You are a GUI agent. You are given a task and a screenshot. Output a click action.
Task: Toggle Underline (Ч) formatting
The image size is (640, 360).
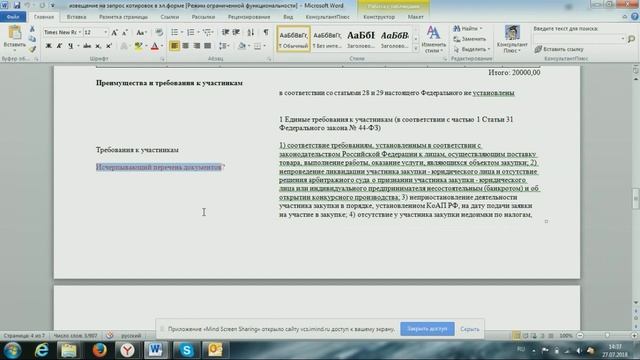(70, 46)
